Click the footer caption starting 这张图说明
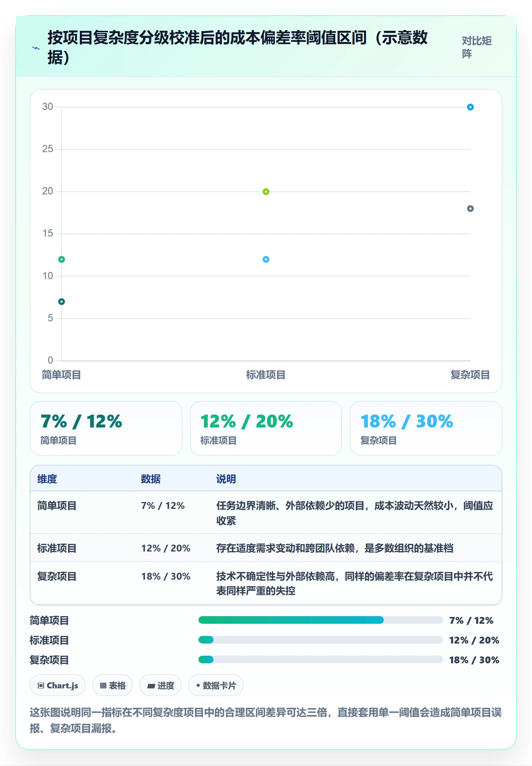The width and height of the screenshot is (532, 766). [266, 720]
